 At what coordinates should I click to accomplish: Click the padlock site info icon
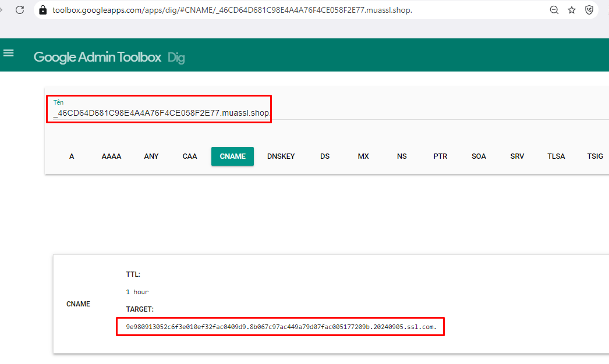click(x=42, y=10)
